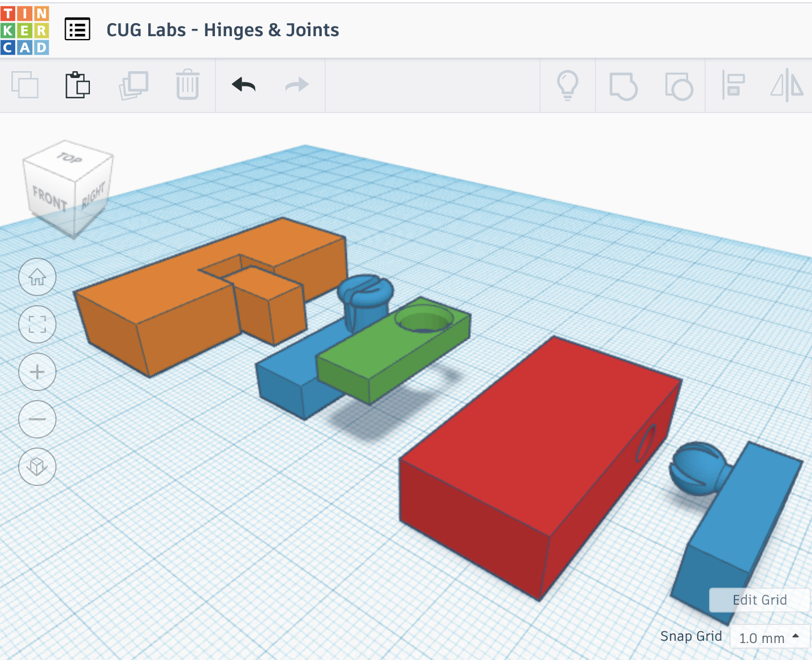Redo the last undone action
The image size is (812, 660).
click(297, 85)
